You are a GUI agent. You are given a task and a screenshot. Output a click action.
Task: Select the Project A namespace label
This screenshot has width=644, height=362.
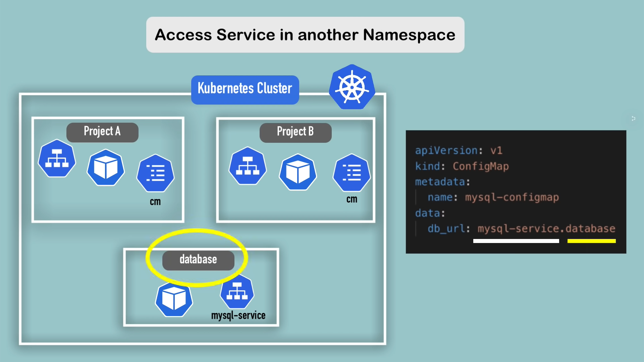point(102,132)
